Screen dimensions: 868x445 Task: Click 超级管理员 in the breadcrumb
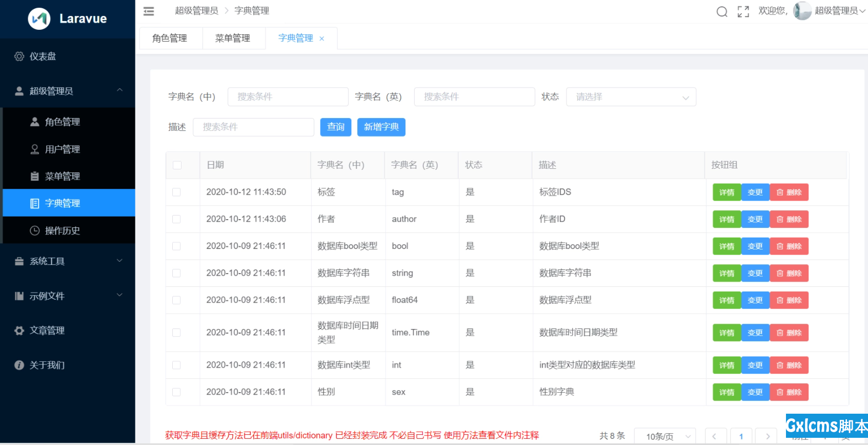[x=196, y=11]
